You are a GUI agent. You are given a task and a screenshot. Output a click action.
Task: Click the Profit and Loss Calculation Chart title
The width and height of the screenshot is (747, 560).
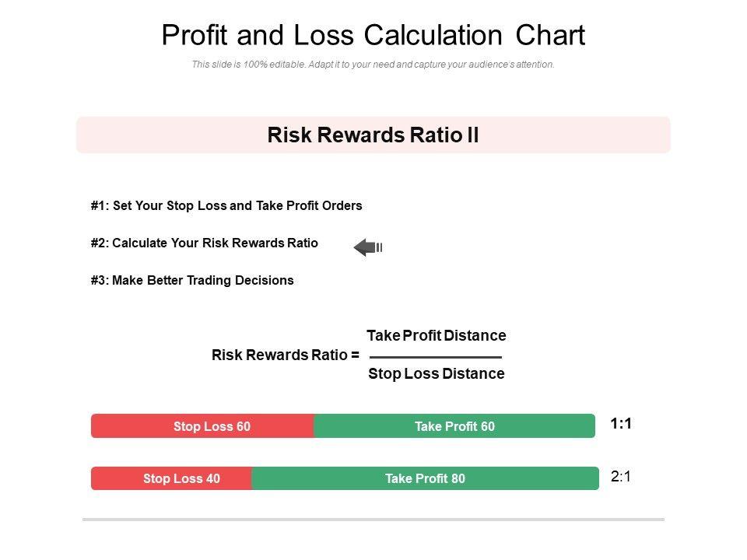point(373,36)
